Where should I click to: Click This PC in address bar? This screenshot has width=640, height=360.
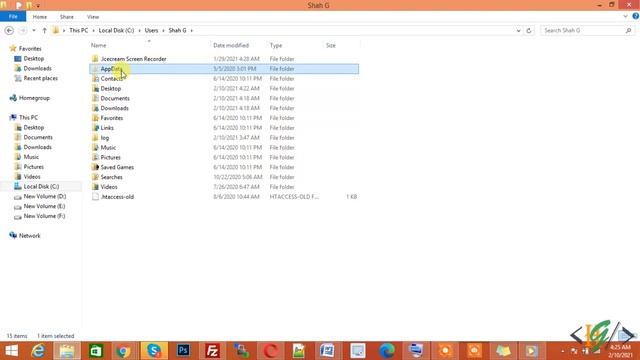coord(78,31)
